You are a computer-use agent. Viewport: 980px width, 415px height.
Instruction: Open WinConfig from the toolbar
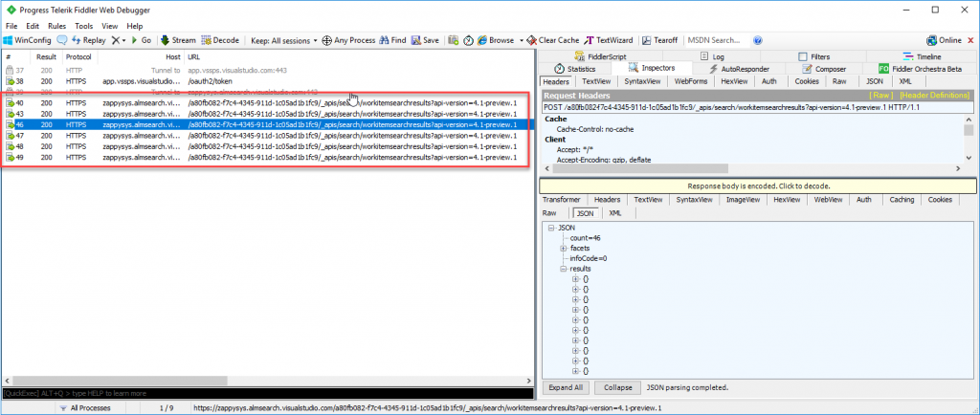pos(27,40)
